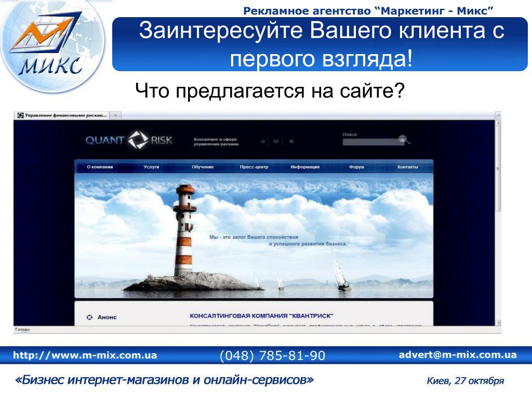Viewport: 532px width, 399px height.
Task: Click the lighthouse banner image
Action: pos(254,236)
